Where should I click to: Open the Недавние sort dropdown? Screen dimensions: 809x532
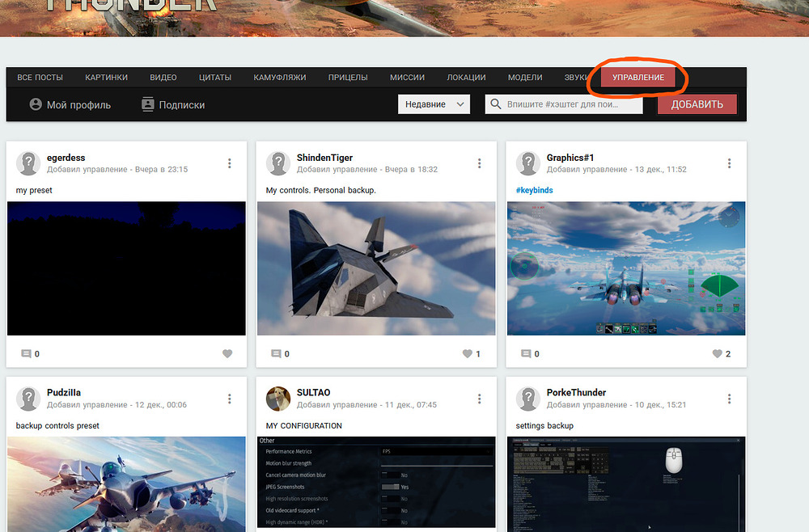pos(434,104)
